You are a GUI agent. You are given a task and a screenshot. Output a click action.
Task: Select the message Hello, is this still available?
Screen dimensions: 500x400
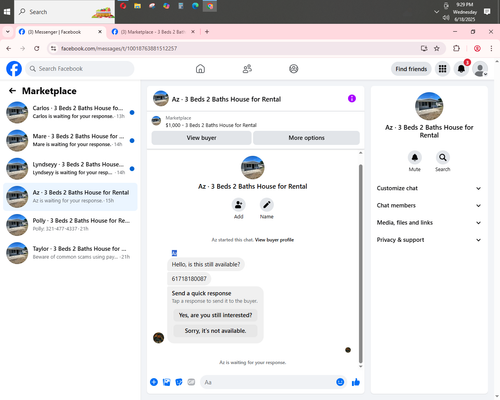click(x=206, y=264)
